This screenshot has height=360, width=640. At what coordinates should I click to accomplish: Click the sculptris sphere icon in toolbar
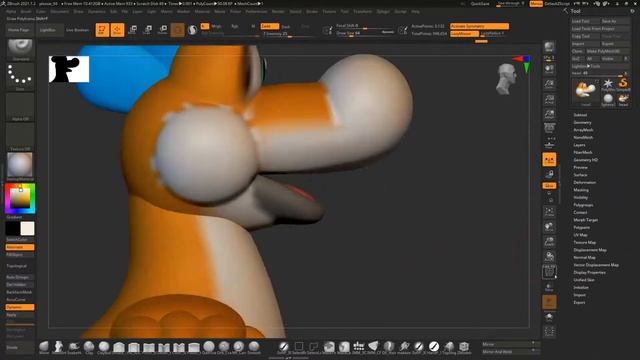tap(192, 30)
